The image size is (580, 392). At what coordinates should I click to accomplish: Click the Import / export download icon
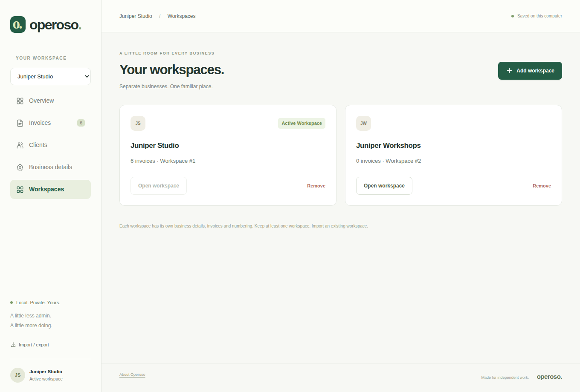point(13,345)
